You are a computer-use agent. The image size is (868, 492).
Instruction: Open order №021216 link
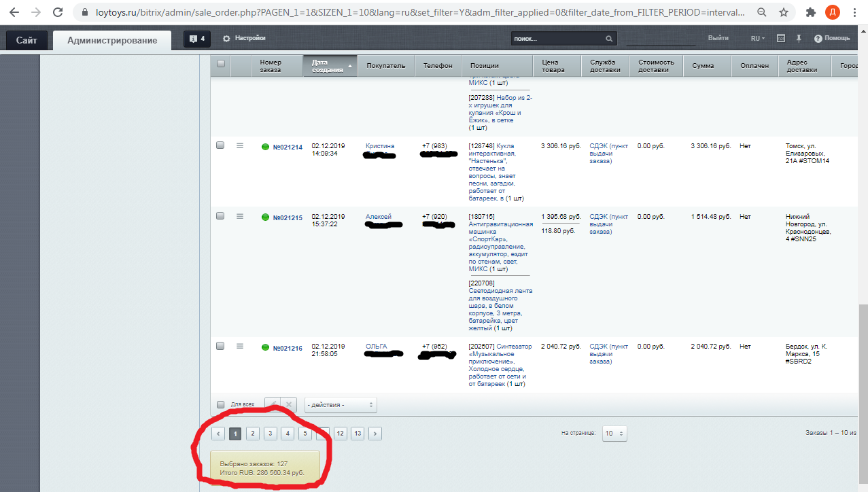[288, 349]
